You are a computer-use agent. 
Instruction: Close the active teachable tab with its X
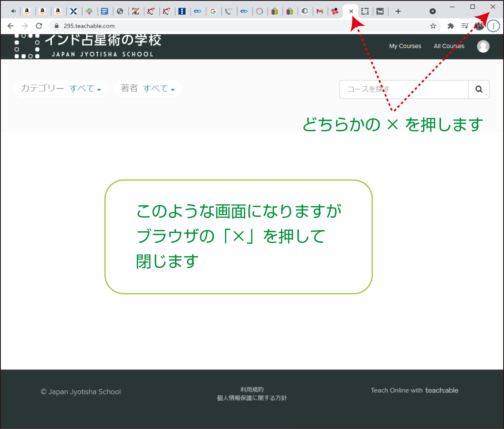pos(351,11)
